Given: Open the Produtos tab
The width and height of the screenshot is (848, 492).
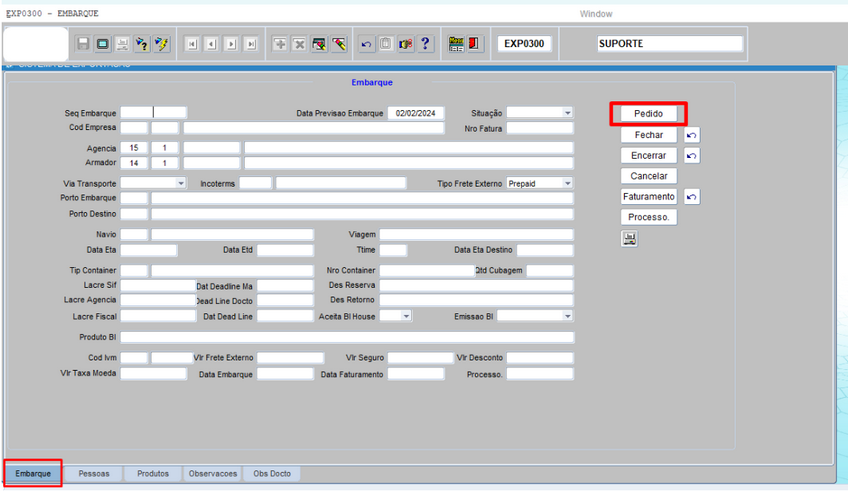Looking at the screenshot, I should click(x=153, y=473).
